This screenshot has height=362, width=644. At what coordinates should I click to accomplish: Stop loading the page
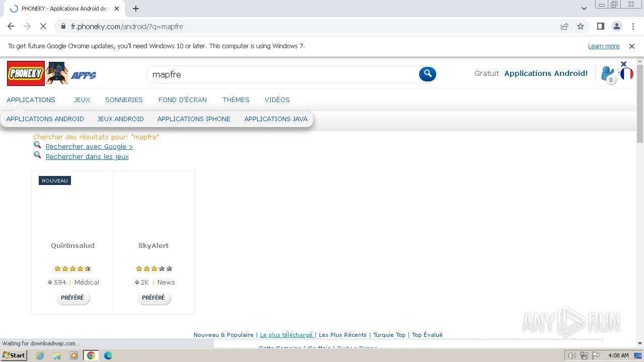[x=43, y=26]
